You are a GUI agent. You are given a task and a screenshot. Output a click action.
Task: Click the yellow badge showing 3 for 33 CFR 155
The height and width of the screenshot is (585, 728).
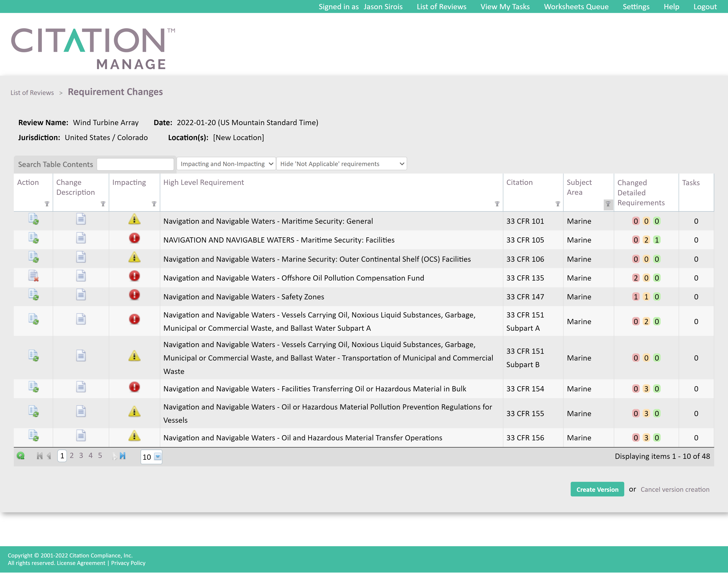pos(646,414)
